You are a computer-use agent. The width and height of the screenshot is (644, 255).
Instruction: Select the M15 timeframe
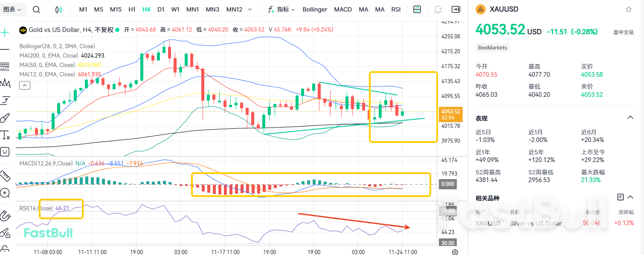[116, 9]
